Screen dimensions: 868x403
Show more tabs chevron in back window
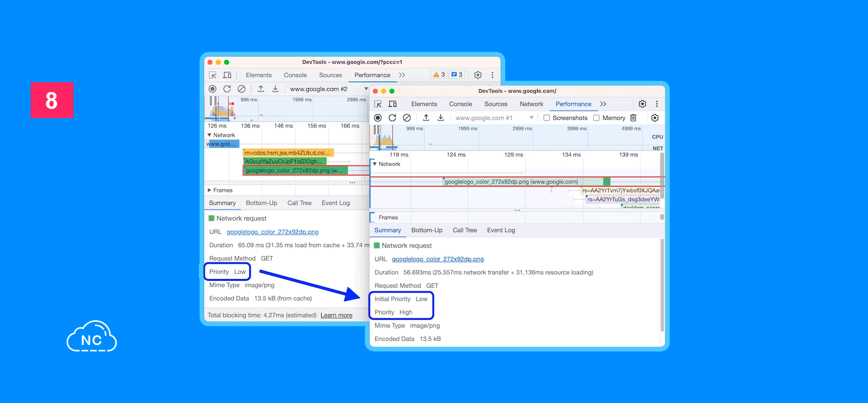402,75
